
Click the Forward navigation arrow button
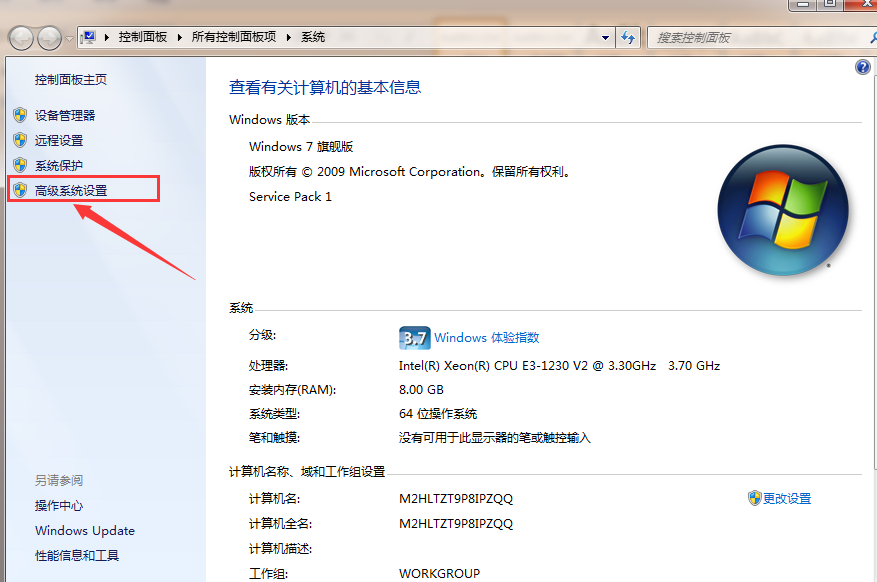tap(49, 38)
